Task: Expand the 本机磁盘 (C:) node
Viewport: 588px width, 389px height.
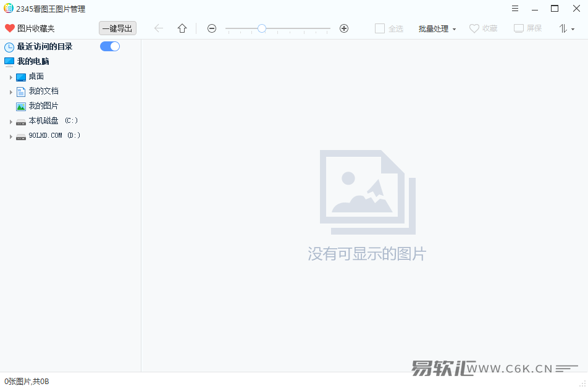Action: (11, 122)
